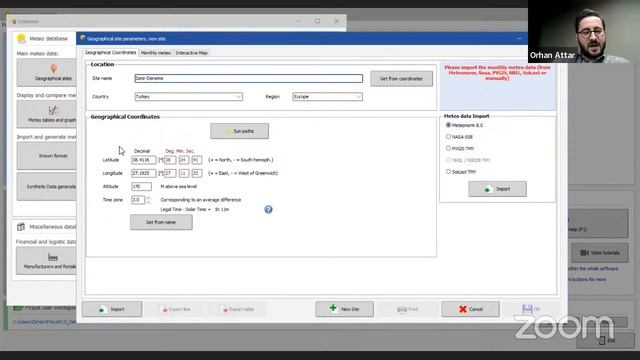Switch to the Monthly meteo tab
Screen dimensions: 640x360
[156, 53]
